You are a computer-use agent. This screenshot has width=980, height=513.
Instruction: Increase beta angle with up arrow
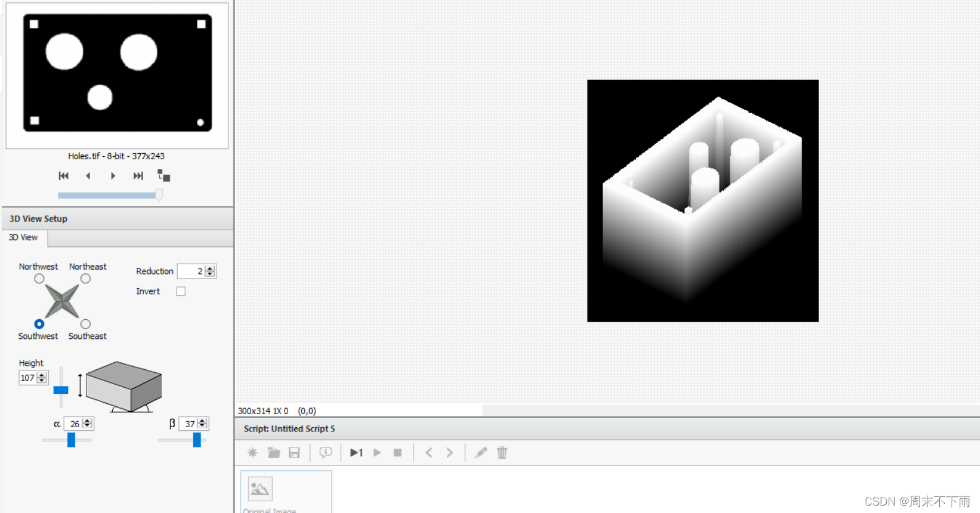[202, 421]
